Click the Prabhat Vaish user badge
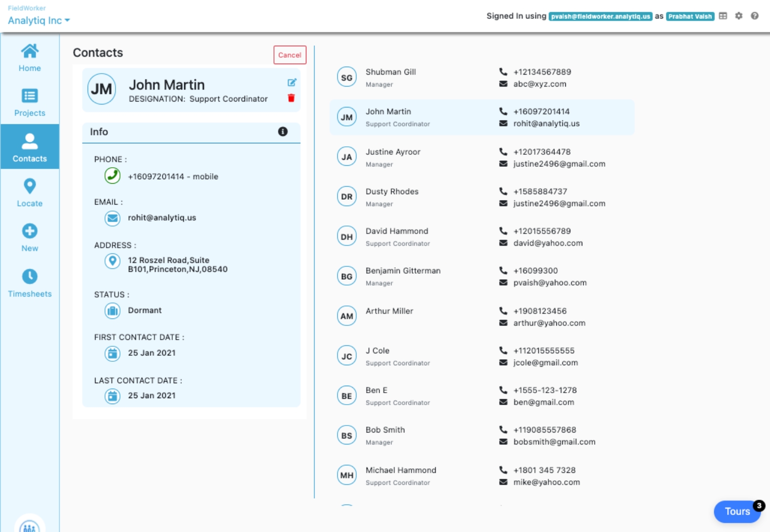Viewport: 770px width, 532px height. (690, 16)
